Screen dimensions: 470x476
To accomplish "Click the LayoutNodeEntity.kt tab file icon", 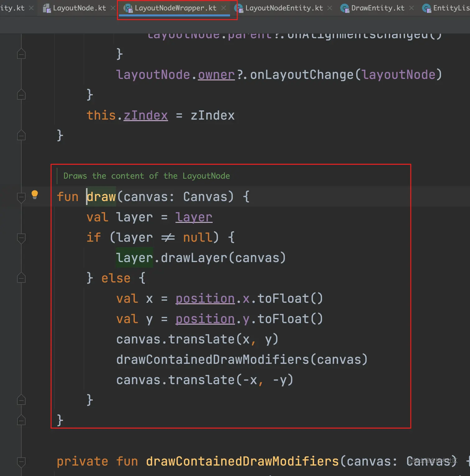I will click(x=239, y=8).
